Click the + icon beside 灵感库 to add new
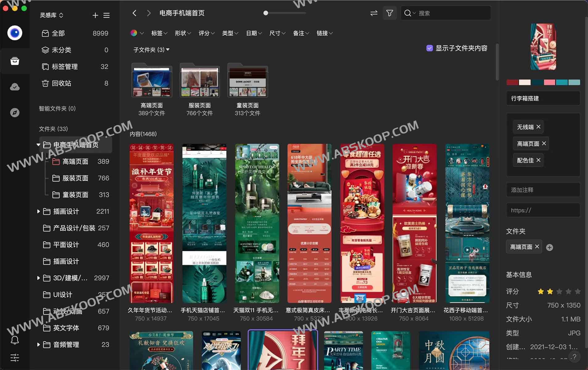The height and width of the screenshot is (370, 588). [x=95, y=15]
